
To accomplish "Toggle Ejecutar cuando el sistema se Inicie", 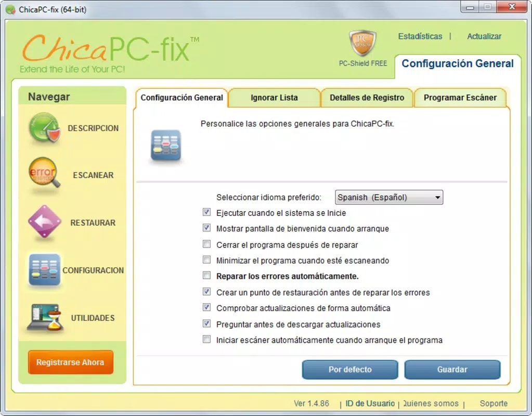I will click(206, 212).
